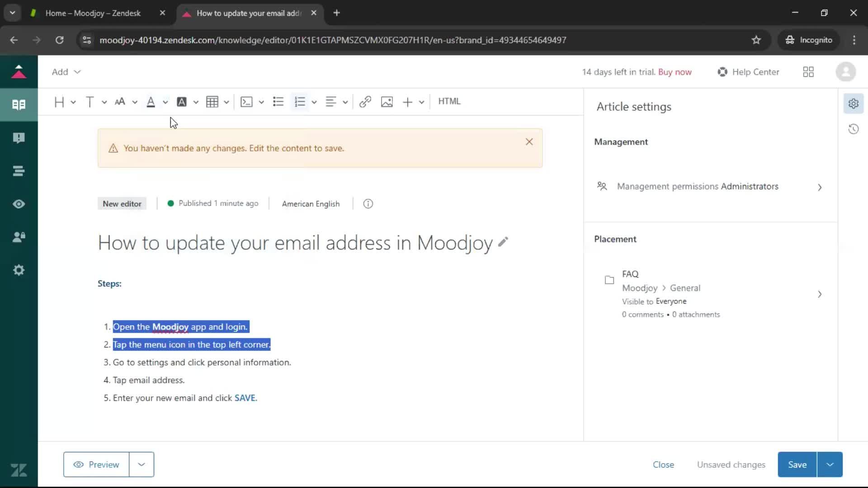Open the revision history icon
The image size is (868, 488).
854,129
